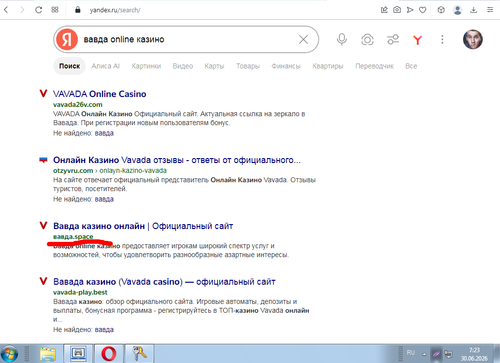500x363 pixels.
Task: Click вавда link under otzyvru.com result
Action: [104, 199]
